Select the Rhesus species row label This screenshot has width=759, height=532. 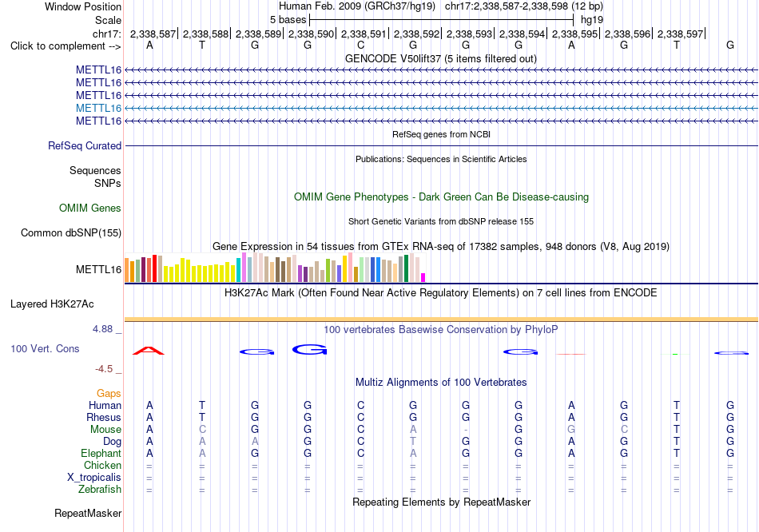[104, 417]
